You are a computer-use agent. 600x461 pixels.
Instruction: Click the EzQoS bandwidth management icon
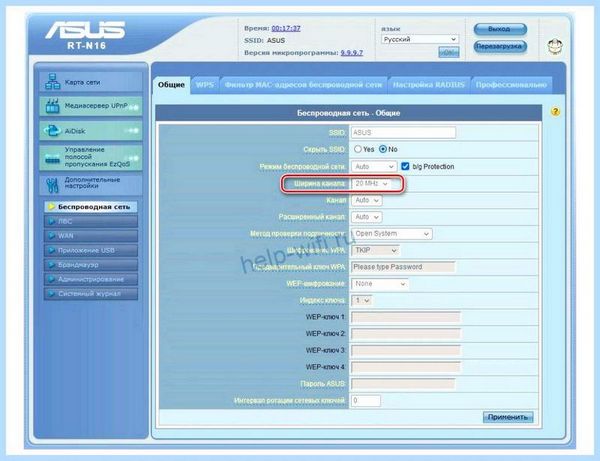(52, 158)
